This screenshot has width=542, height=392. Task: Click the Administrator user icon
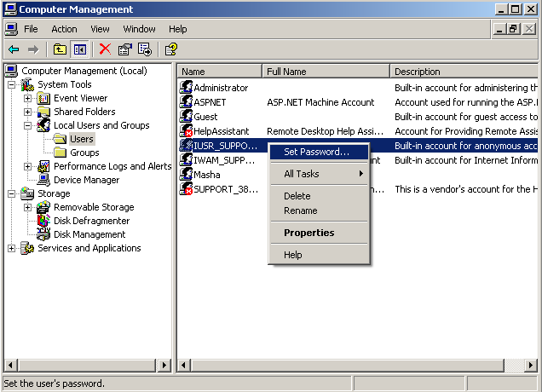186,87
